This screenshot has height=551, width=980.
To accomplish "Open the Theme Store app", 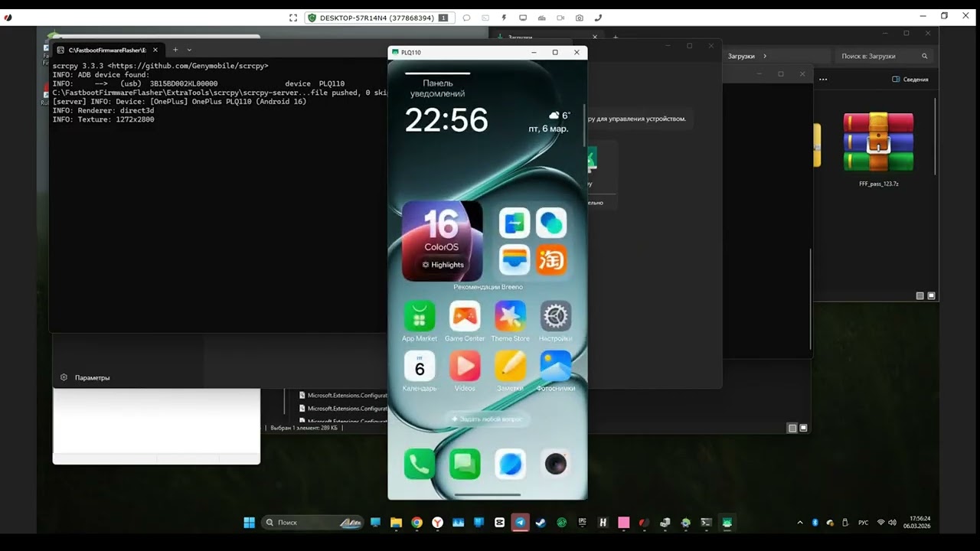I will 510,315.
